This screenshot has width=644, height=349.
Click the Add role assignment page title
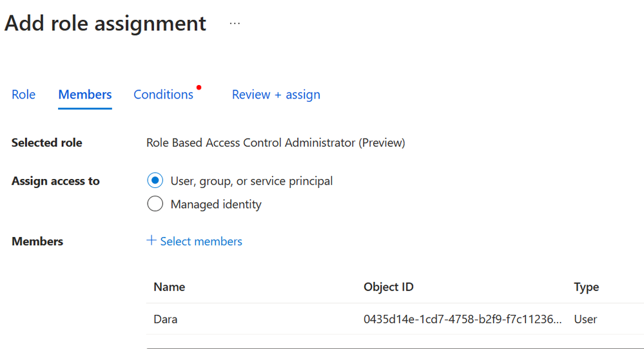(106, 24)
